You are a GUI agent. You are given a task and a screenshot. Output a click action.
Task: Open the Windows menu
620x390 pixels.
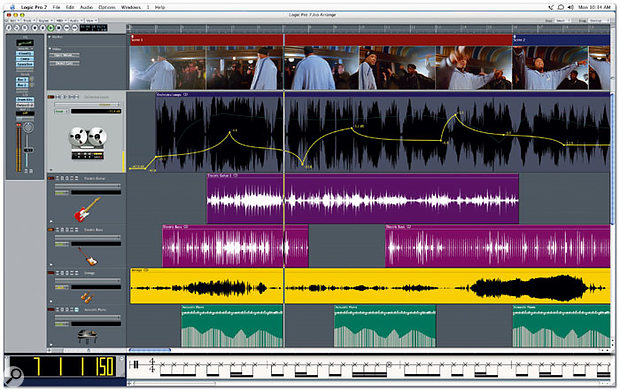pos(130,7)
